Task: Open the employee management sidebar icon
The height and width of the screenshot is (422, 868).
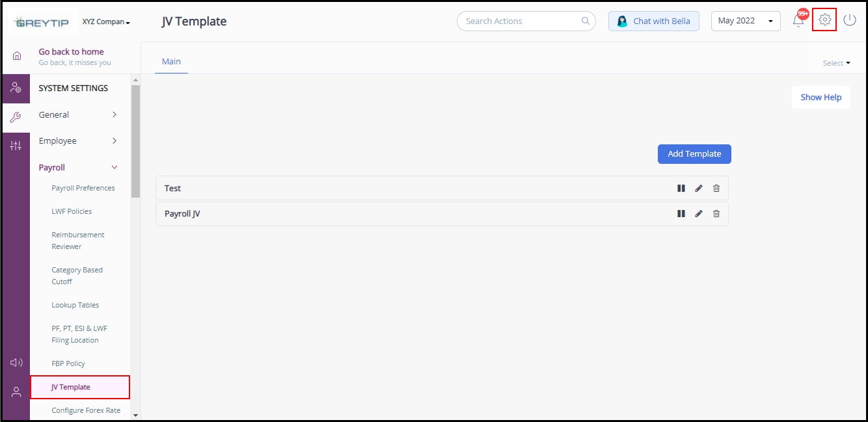Action: [x=16, y=88]
